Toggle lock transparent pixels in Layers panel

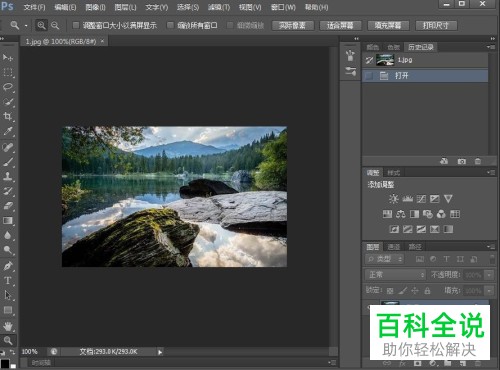click(x=390, y=291)
